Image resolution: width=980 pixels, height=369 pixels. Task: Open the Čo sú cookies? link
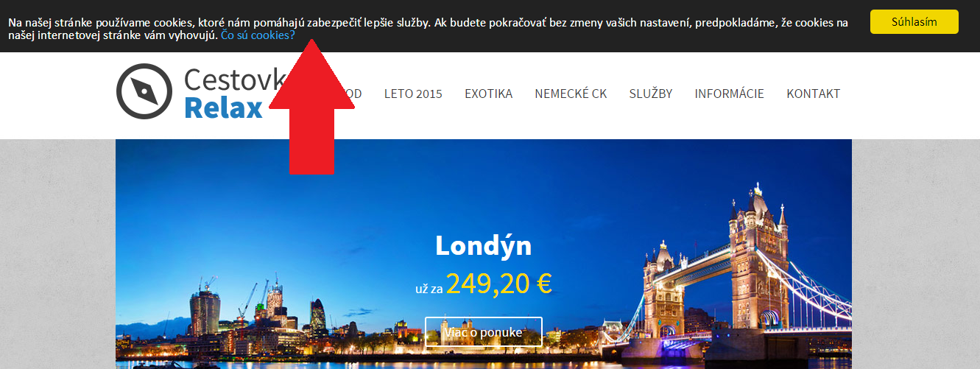coord(258,35)
